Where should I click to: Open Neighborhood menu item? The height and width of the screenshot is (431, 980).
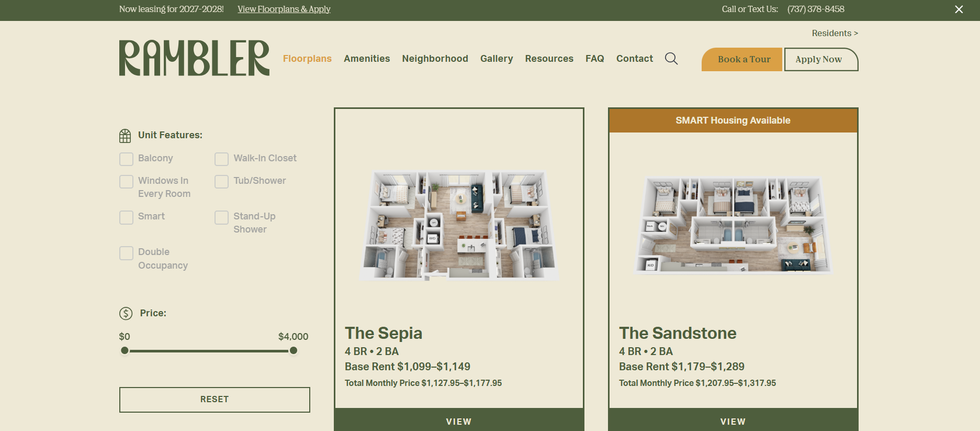click(435, 59)
